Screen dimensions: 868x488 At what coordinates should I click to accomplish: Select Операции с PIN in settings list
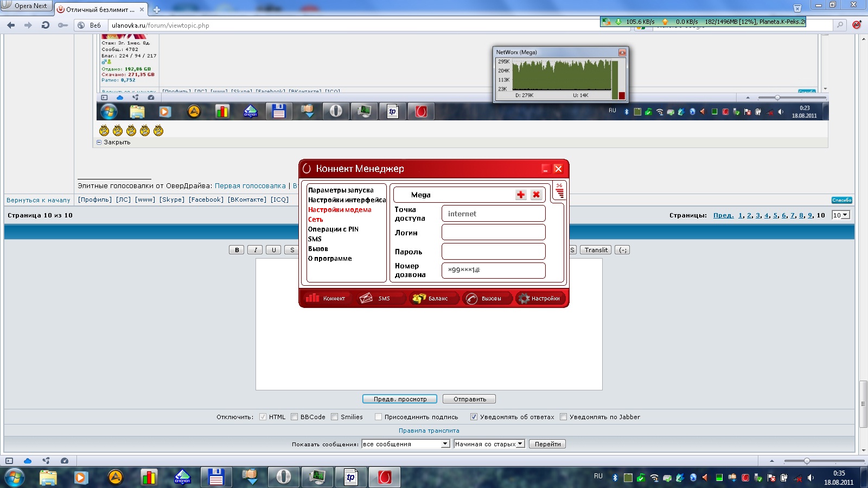pos(333,229)
